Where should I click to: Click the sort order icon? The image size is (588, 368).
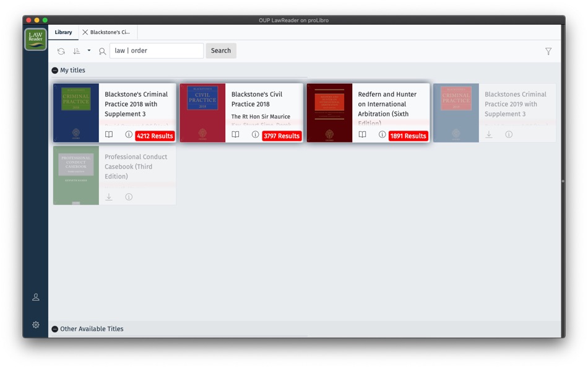pyautogui.click(x=77, y=51)
